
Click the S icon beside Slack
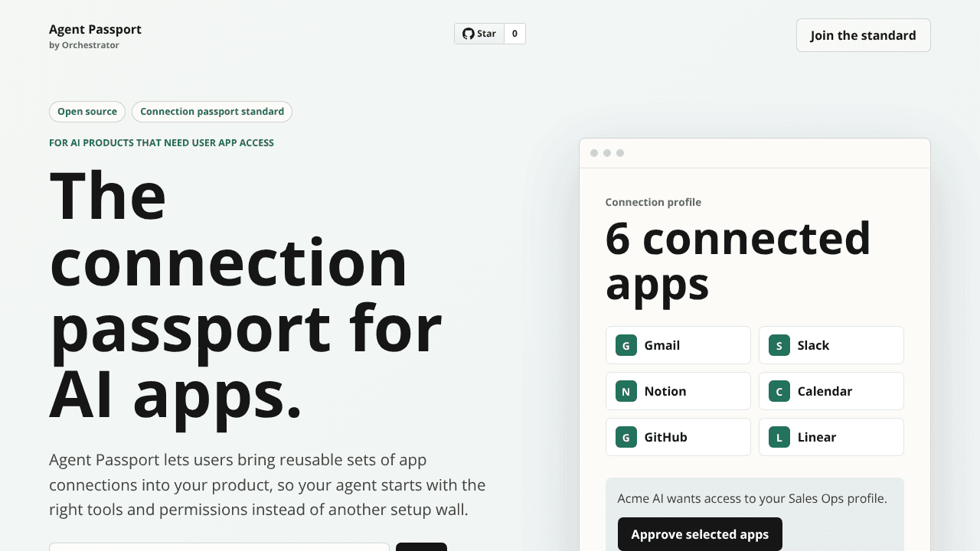(x=779, y=345)
